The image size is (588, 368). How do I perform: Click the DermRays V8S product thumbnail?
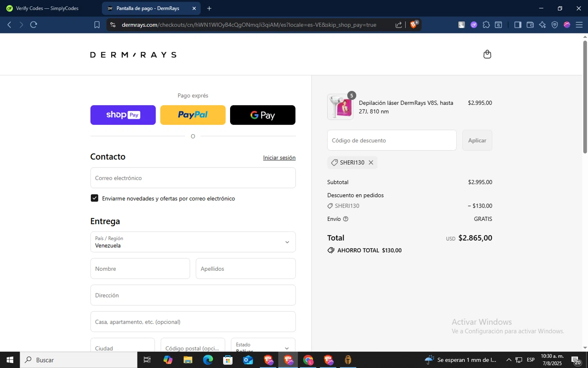coord(340,107)
